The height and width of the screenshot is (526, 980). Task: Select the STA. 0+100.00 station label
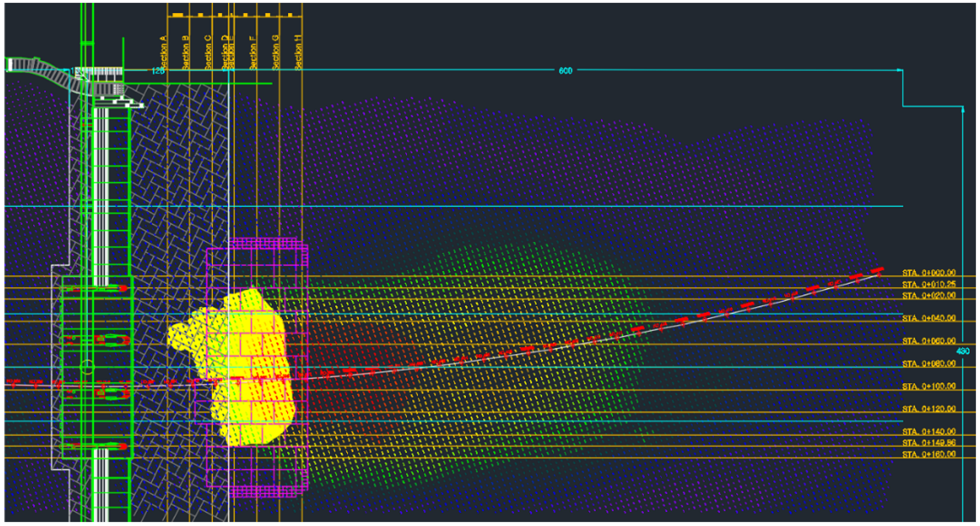click(x=929, y=386)
